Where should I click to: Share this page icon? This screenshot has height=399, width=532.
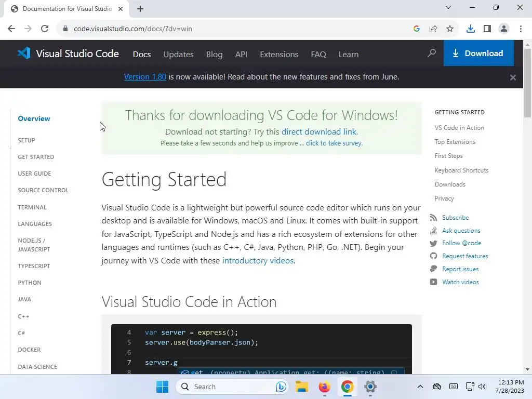point(433,29)
